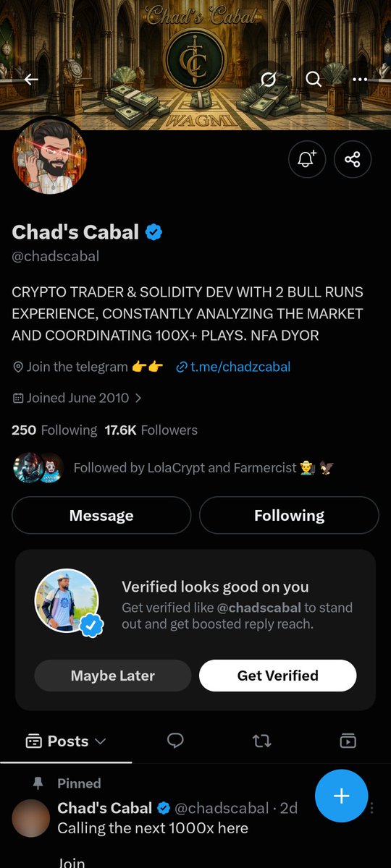Share profile using the share icon

pos(353,159)
